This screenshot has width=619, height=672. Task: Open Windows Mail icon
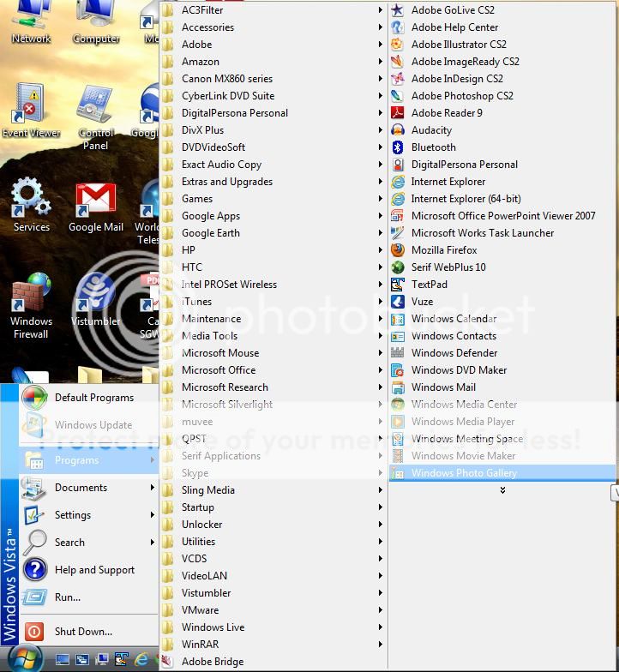(x=398, y=387)
